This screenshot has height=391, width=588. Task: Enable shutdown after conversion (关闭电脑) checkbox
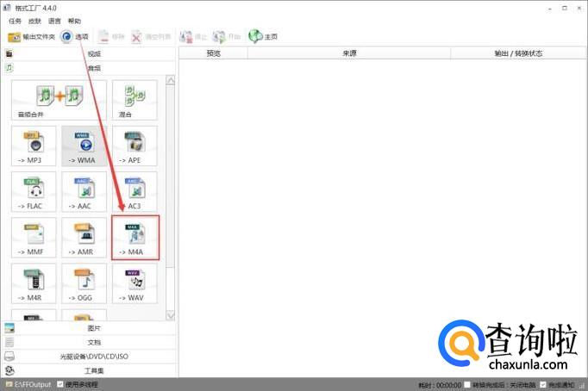click(466, 384)
